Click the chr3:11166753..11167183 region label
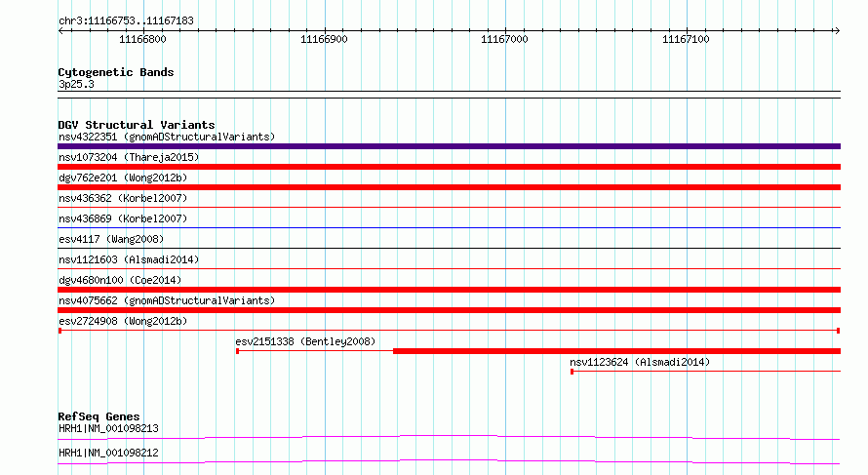This screenshot has height=475, width=868. [126, 21]
